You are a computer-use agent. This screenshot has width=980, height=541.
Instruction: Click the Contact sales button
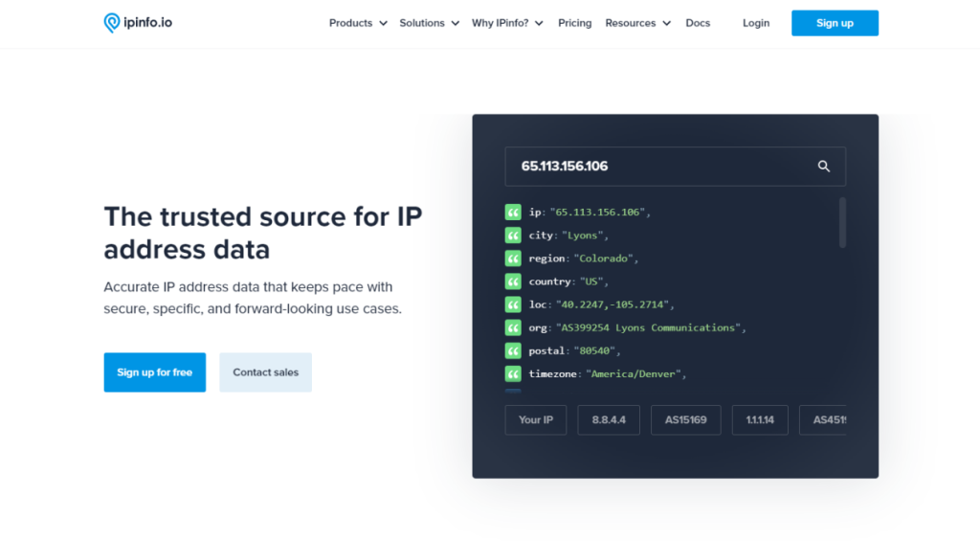pos(265,372)
